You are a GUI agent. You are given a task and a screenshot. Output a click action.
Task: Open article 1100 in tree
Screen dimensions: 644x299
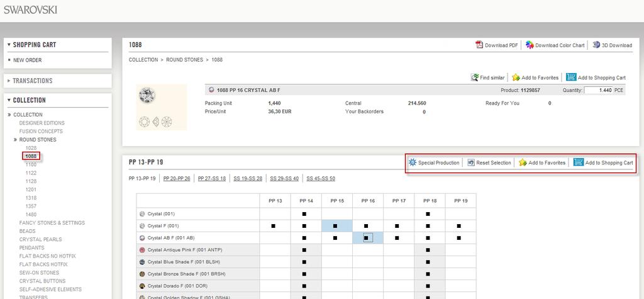coord(31,164)
